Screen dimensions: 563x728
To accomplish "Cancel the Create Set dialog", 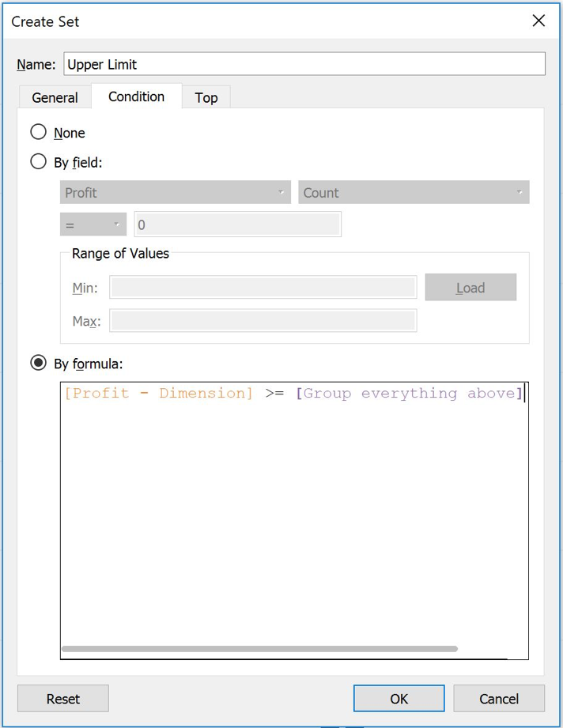I will click(499, 698).
